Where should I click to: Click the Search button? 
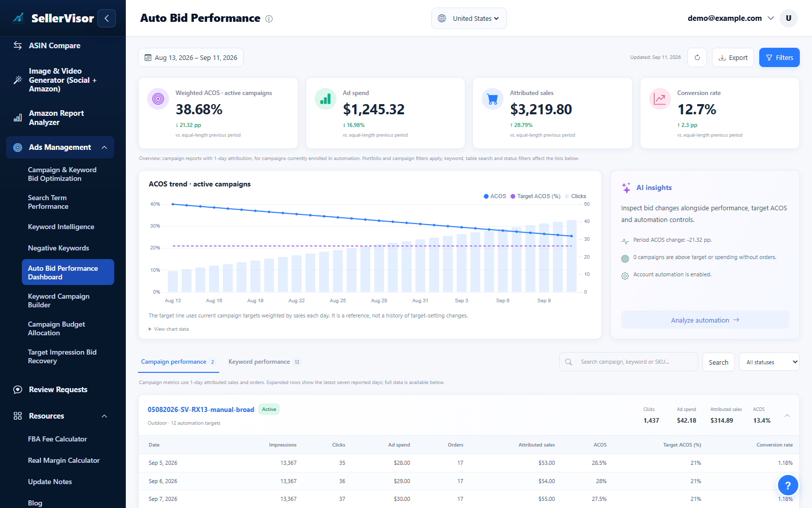719,362
